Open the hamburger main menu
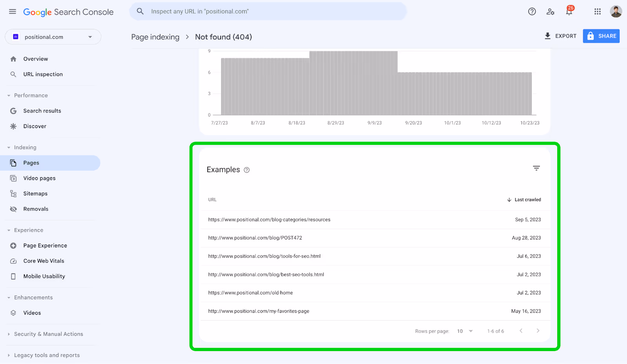This screenshot has height=364, width=627. tap(13, 12)
